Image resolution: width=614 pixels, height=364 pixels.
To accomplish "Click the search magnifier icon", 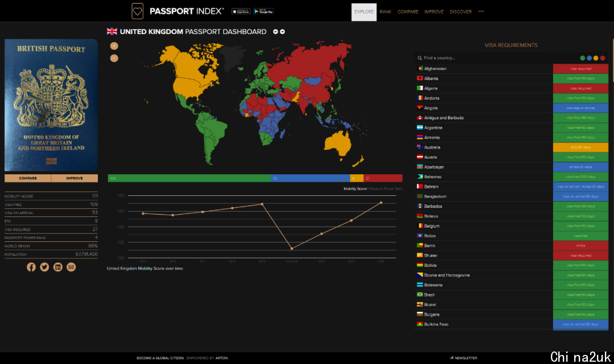I will (420, 58).
